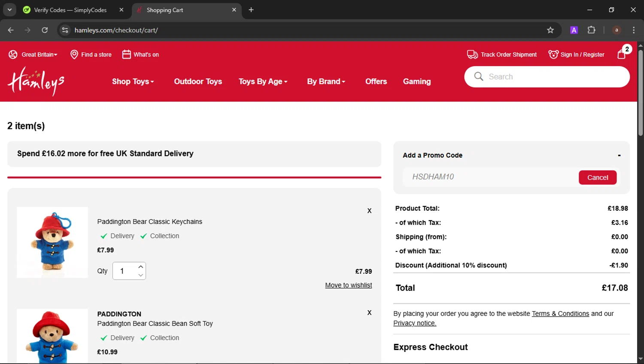Click the Total £17.08 amount

coord(615,288)
